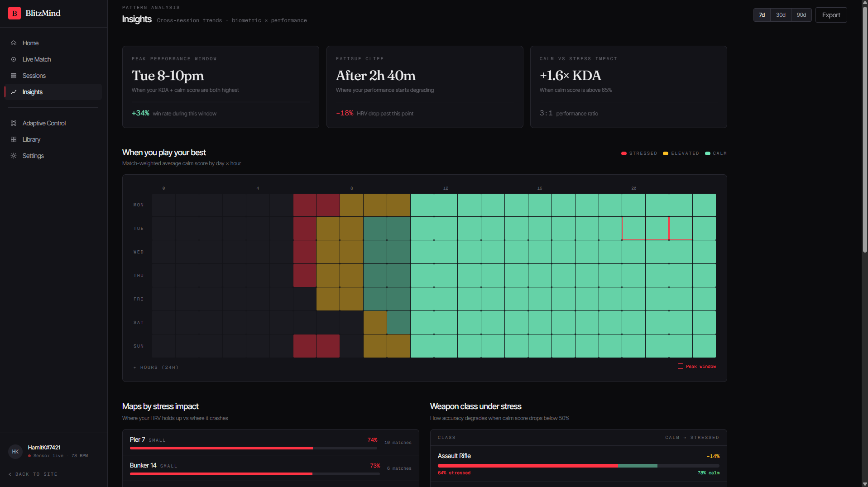Click the HamitK#7421 username

[44, 448]
